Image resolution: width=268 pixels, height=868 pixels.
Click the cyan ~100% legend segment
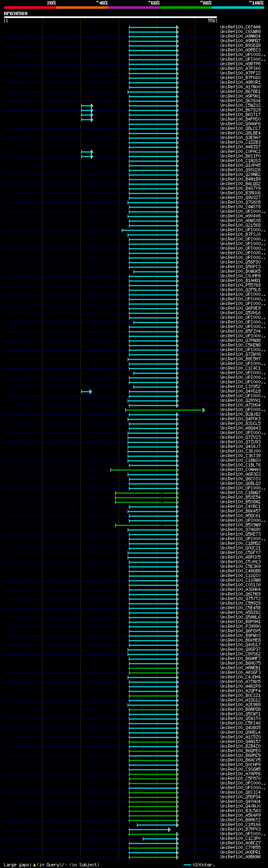(x=238, y=7)
